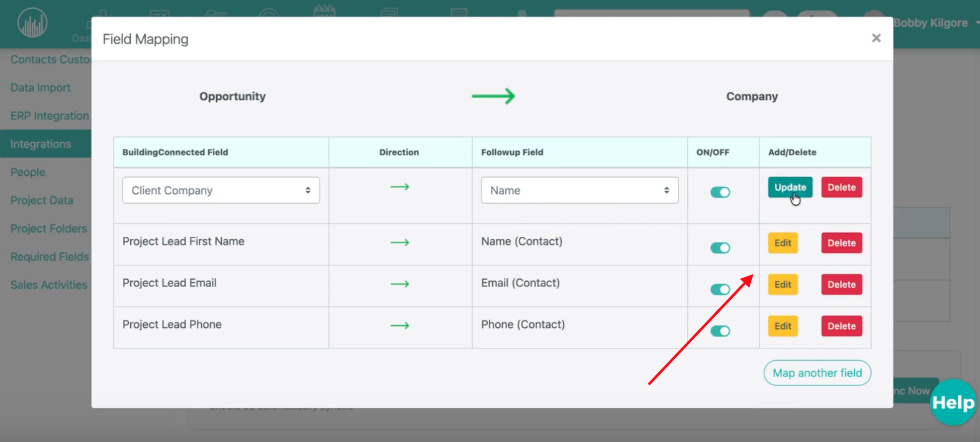
Task: Close the Field Mapping dialog
Action: click(876, 38)
